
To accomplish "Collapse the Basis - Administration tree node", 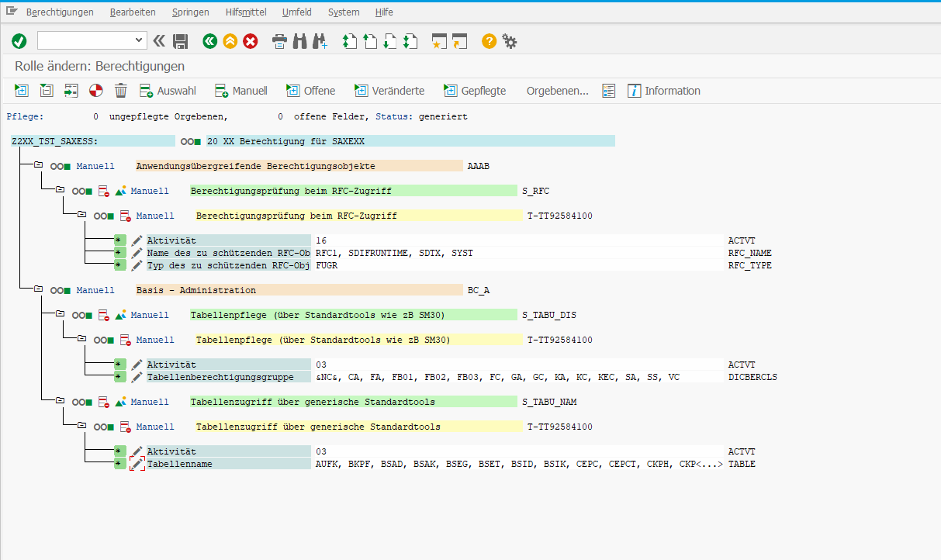I will 38,289.
